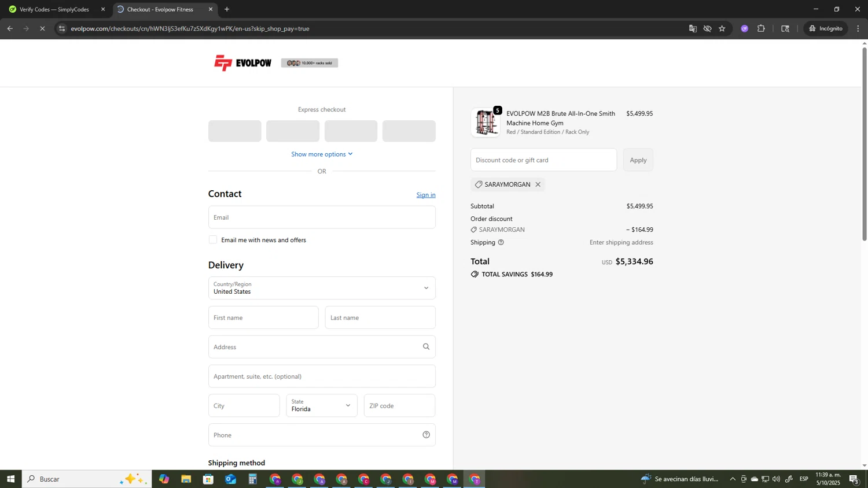Open the purple extension icon

tap(745, 28)
